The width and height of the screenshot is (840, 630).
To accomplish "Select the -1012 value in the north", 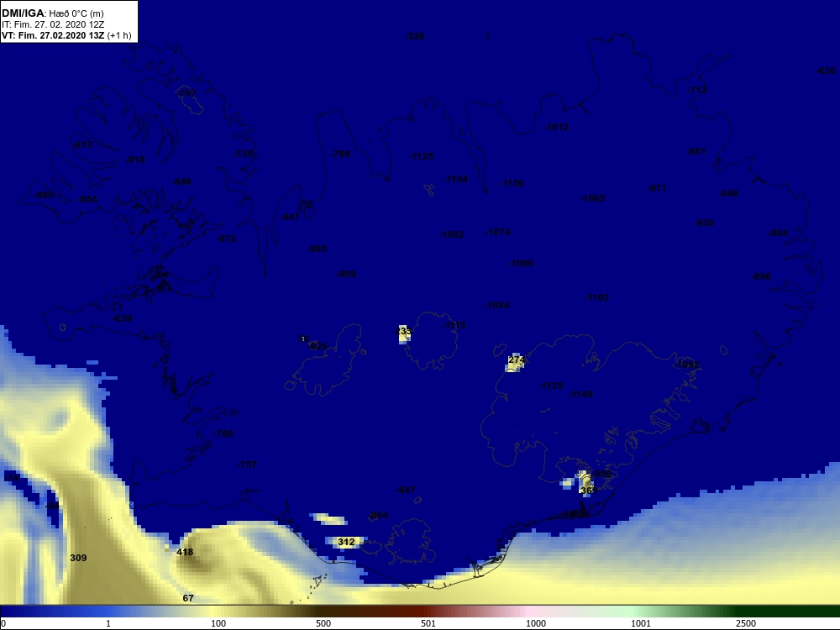I will coord(556,127).
